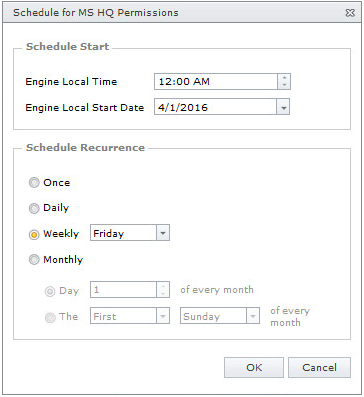Close the Schedule for MS HQ Permissions dialog

[x=350, y=13]
